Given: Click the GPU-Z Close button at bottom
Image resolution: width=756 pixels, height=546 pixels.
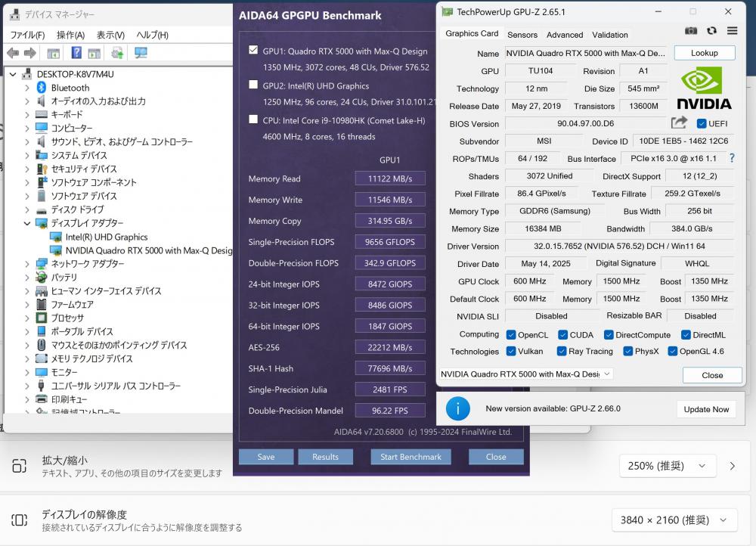Looking at the screenshot, I should tap(712, 375).
